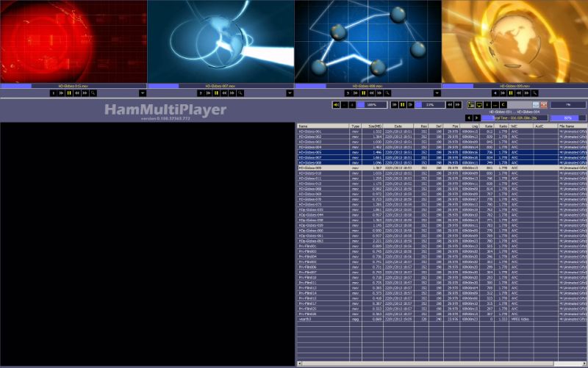Open dropdown arrow under player 2
The height and width of the screenshot is (368, 588).
pyautogui.click(x=290, y=93)
